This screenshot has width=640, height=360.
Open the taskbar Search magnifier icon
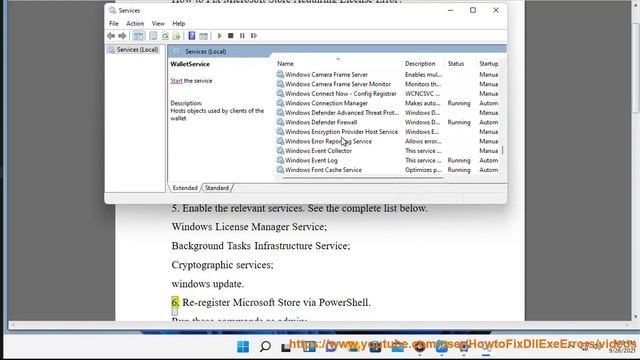[265, 347]
